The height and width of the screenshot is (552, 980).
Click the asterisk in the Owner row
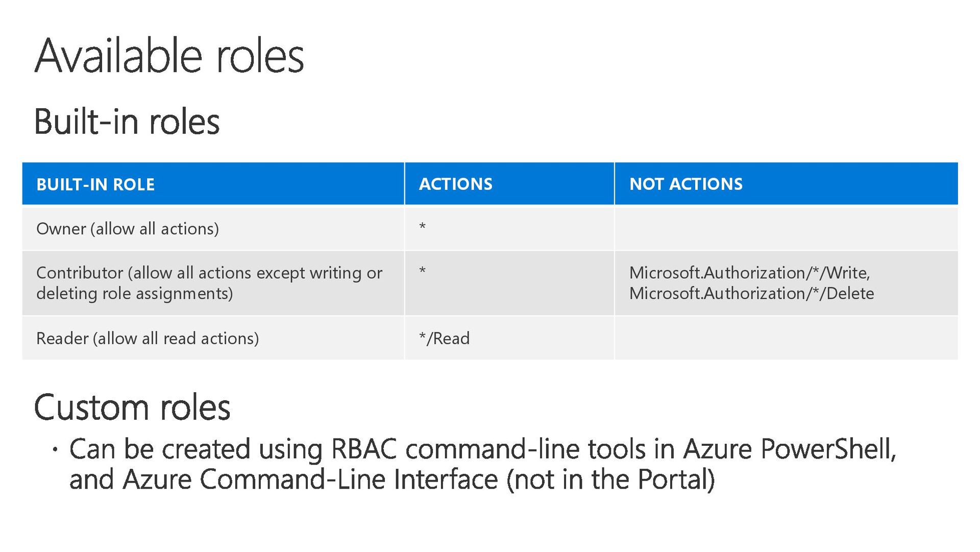point(422,226)
